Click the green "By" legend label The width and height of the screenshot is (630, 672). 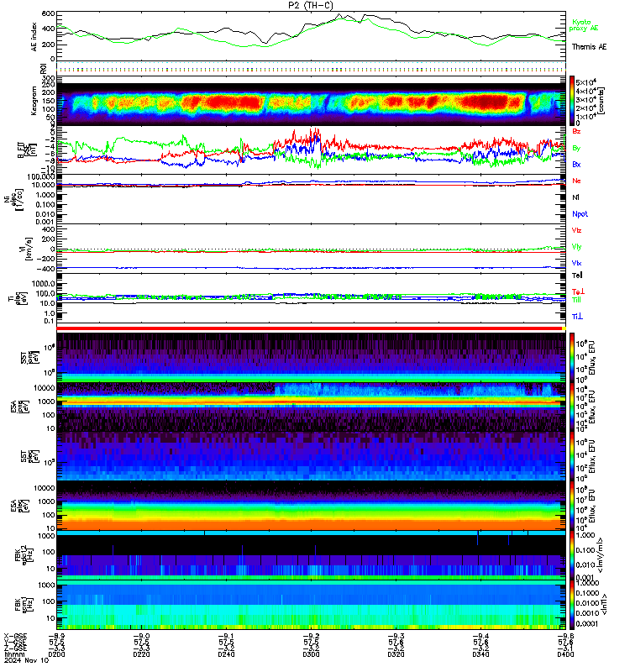576,148
